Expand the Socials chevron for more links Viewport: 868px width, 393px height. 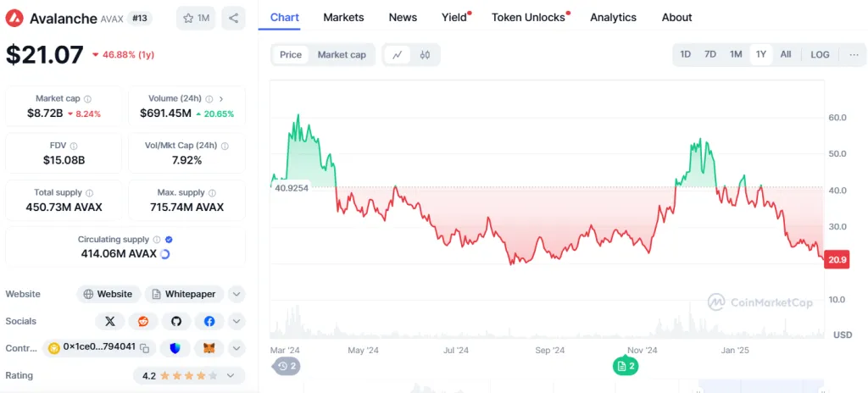(x=237, y=321)
